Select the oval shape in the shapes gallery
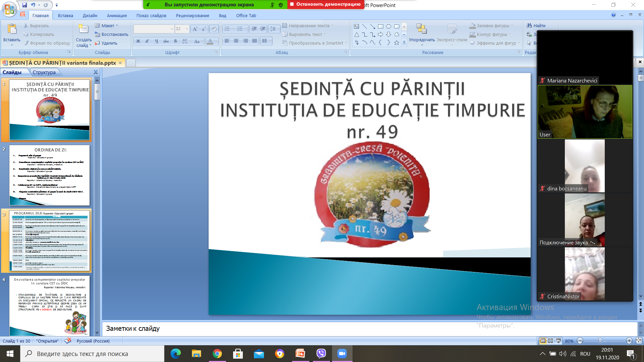Screen dimensions: 644x362 click(389, 26)
